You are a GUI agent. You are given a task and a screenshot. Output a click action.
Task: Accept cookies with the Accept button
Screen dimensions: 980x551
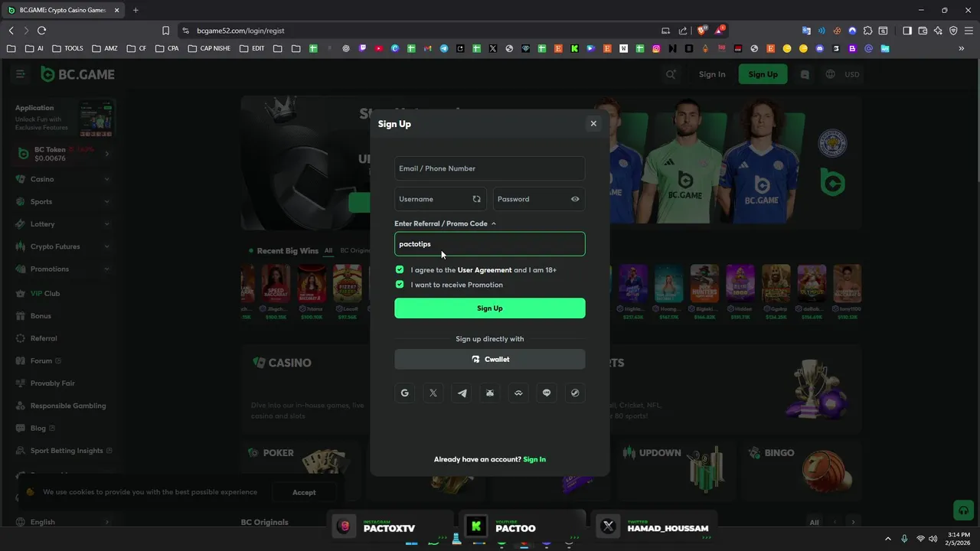pos(304,492)
